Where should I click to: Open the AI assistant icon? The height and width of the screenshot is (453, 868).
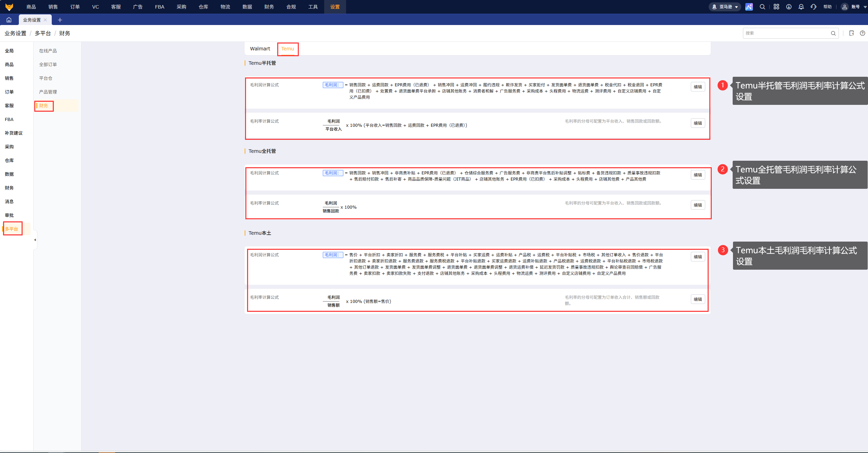coord(749,7)
